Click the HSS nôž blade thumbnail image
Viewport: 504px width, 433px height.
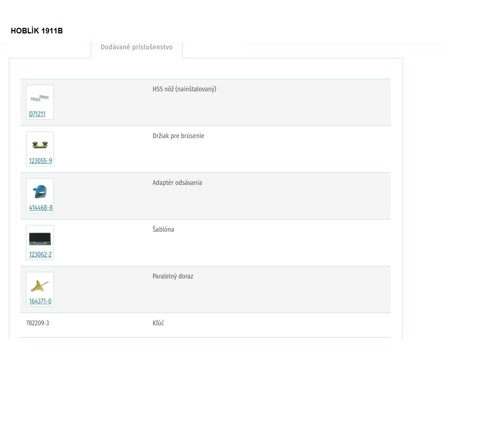pos(40,98)
